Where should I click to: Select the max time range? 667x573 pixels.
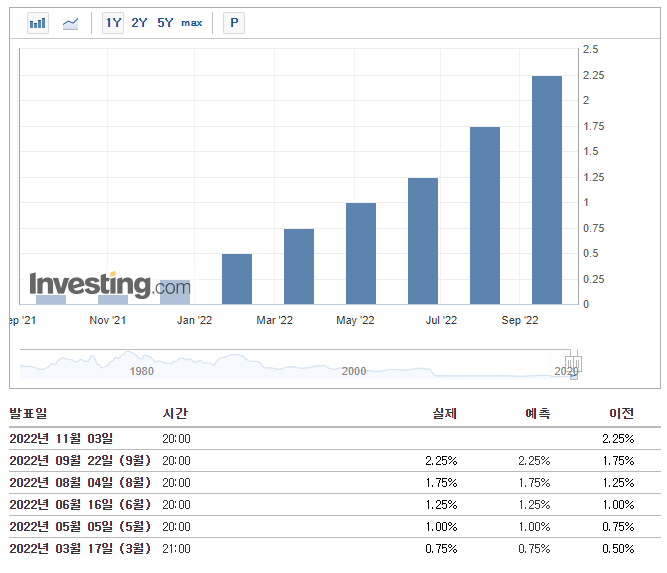(191, 23)
